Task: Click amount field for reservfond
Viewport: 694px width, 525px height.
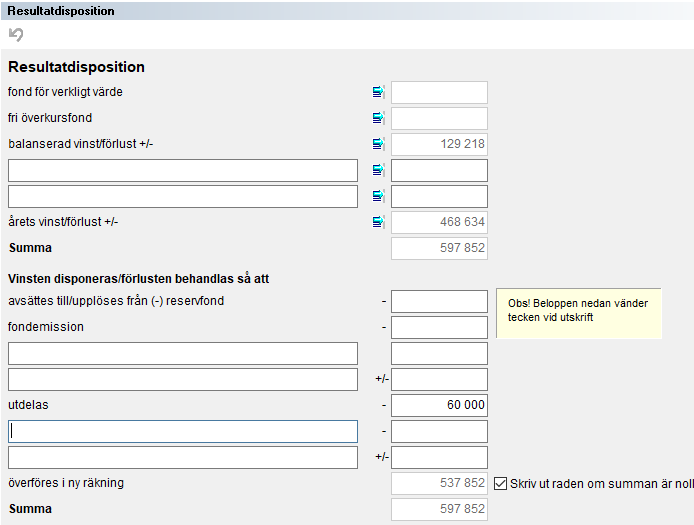Action: pos(439,301)
